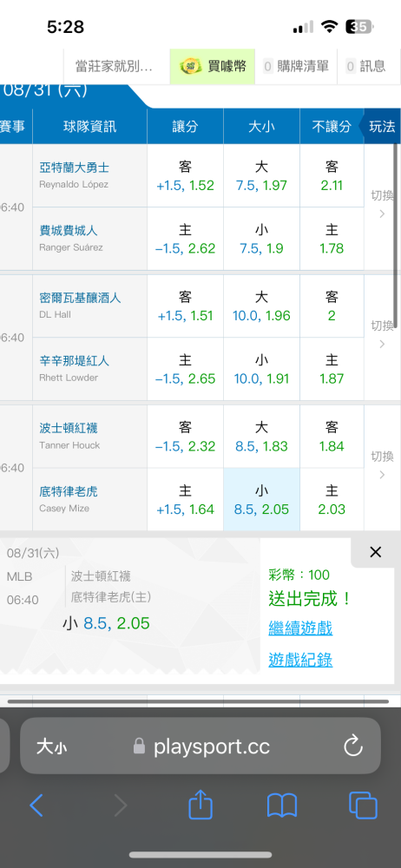Open the 遊戲紀錄 link
The width and height of the screenshot is (401, 868).
(x=300, y=660)
